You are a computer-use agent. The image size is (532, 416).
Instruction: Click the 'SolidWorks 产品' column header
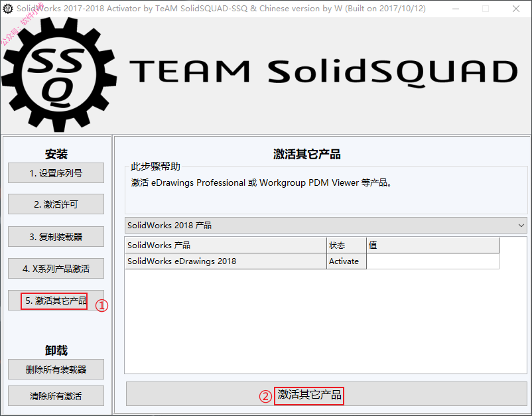(x=226, y=245)
